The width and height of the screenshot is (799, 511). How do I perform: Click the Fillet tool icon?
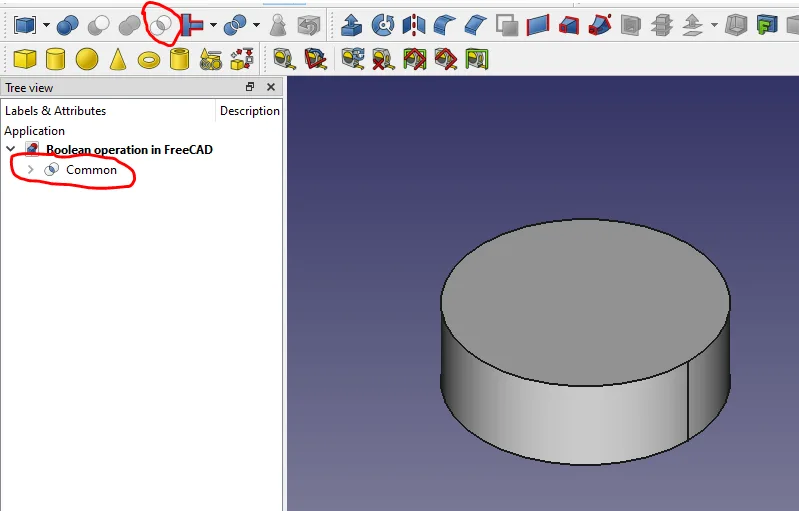(x=444, y=24)
